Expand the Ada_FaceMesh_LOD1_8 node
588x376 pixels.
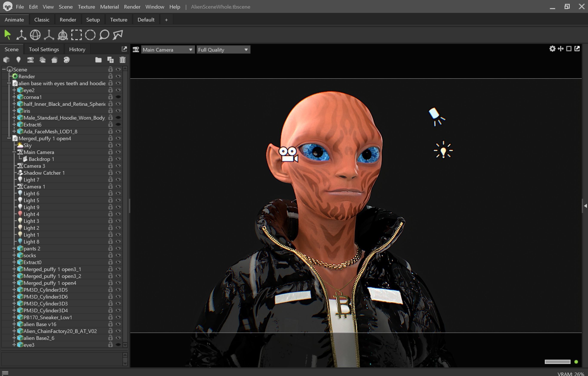pos(14,131)
